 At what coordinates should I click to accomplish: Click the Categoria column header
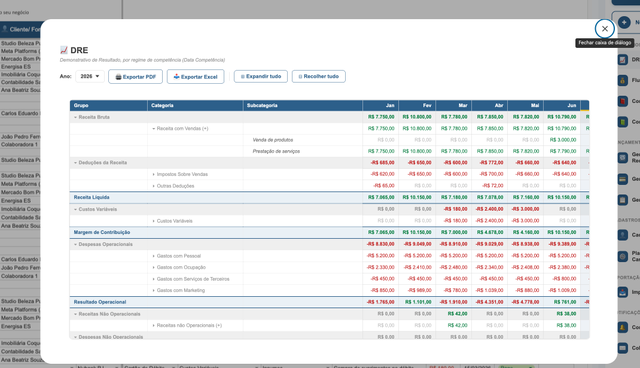195,105
